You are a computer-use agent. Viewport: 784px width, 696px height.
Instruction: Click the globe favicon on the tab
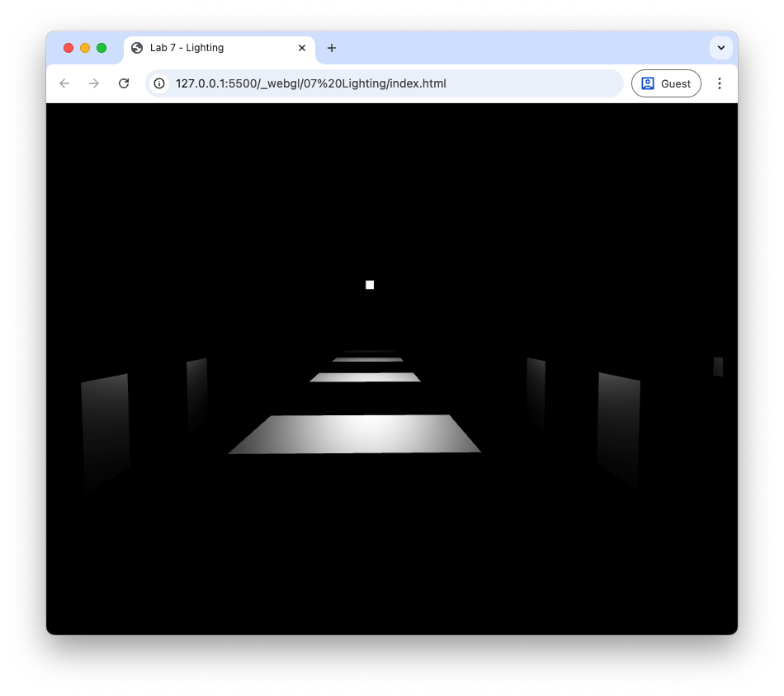pos(137,48)
